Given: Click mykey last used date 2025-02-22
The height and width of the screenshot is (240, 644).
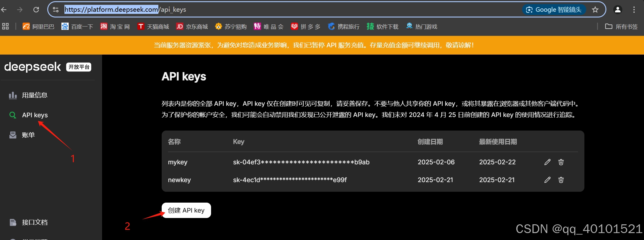Looking at the screenshot, I should coord(497,162).
